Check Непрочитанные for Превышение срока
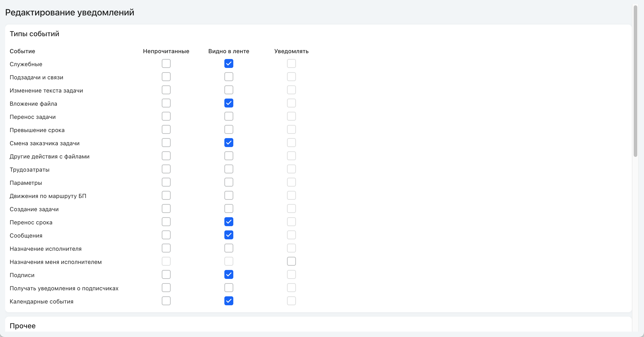 (166, 129)
